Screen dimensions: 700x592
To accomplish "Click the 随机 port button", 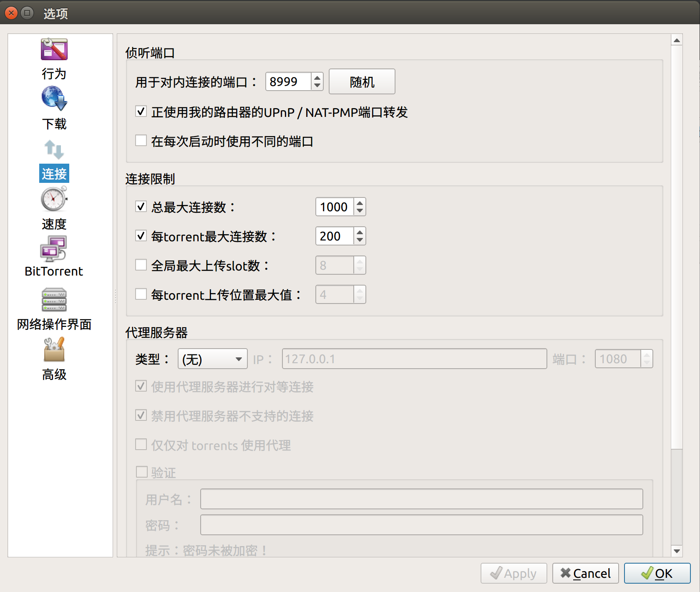I will [361, 81].
